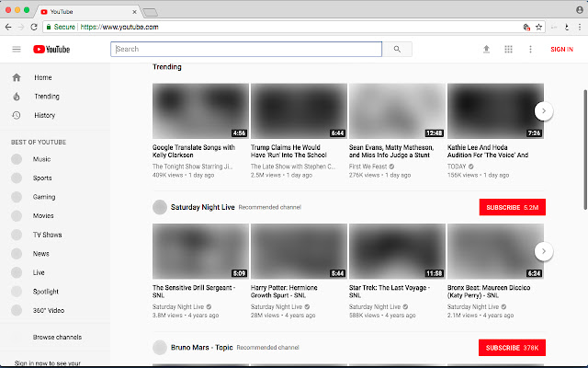Click the page vertical scrollbar
588x368 pixels.
tap(585, 149)
